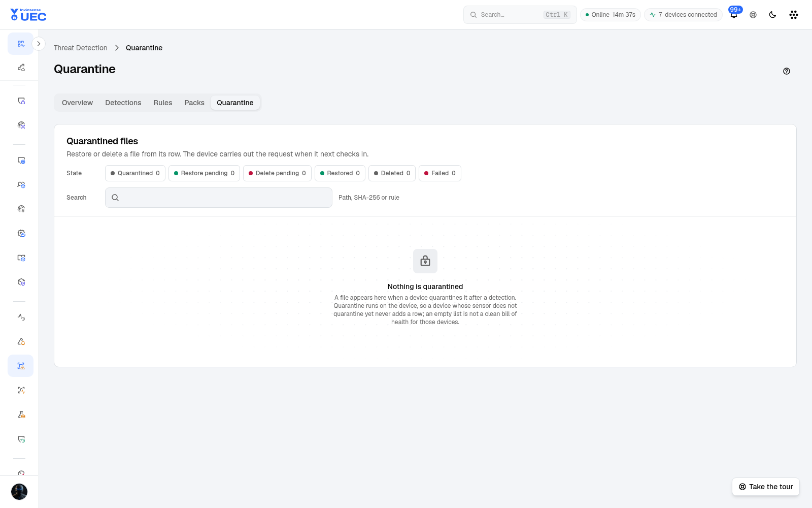Click the page help question-mark icon
Screen dimensions: 812x508
tap(787, 71)
